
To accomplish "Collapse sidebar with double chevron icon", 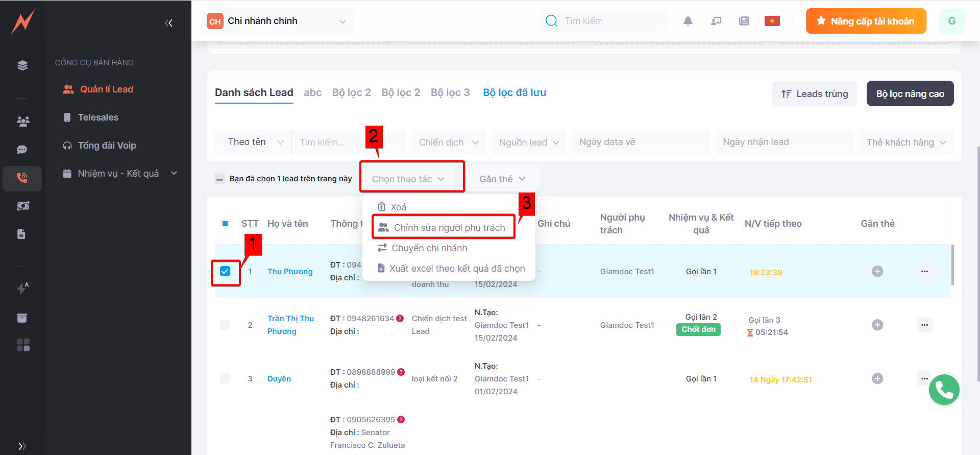I will point(168,23).
